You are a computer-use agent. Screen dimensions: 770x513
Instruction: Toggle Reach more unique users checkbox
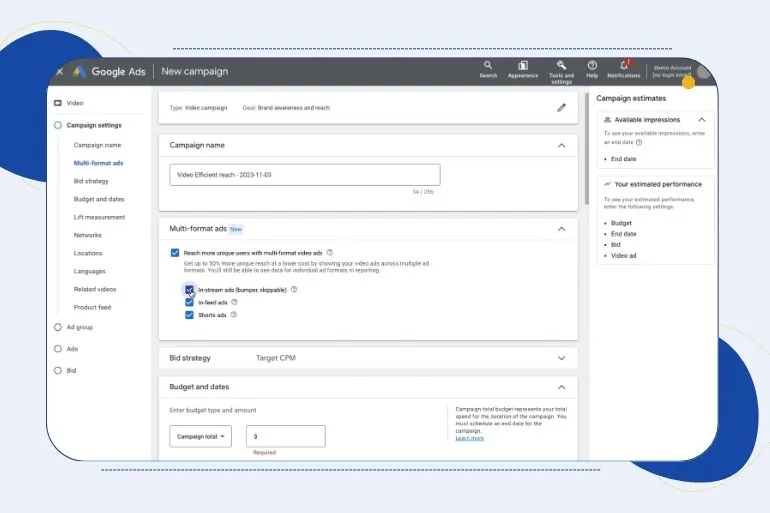coord(175,252)
